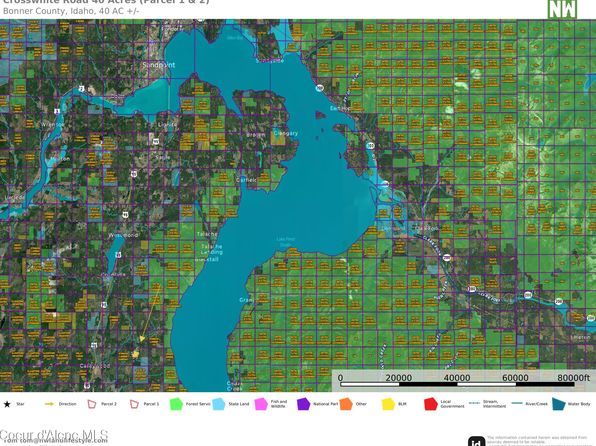Click the Parcel 1 outline legend icon
This screenshot has width=596, height=446.
[134, 404]
